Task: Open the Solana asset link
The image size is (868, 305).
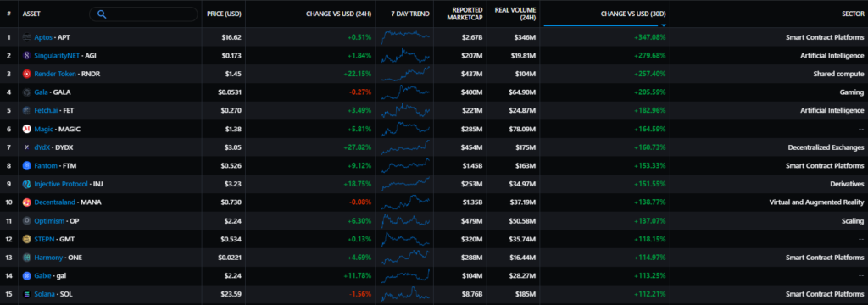Action: 44,294
